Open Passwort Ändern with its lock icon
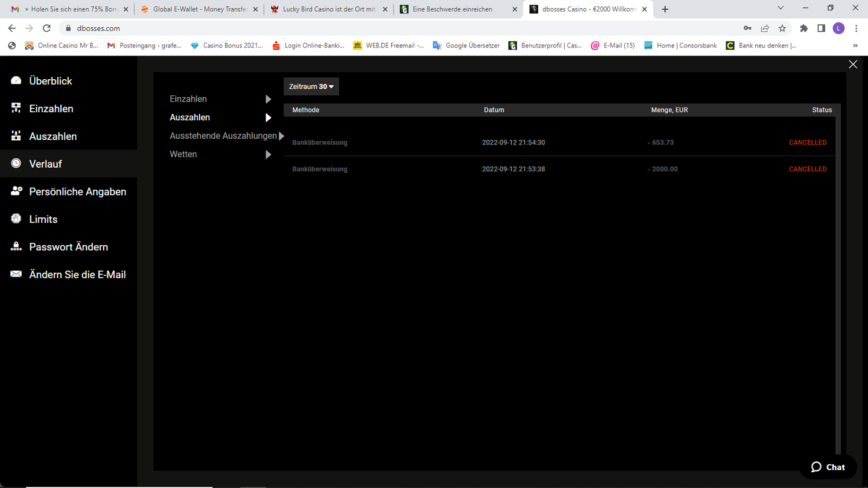The width and height of the screenshot is (868, 488). tap(16, 247)
